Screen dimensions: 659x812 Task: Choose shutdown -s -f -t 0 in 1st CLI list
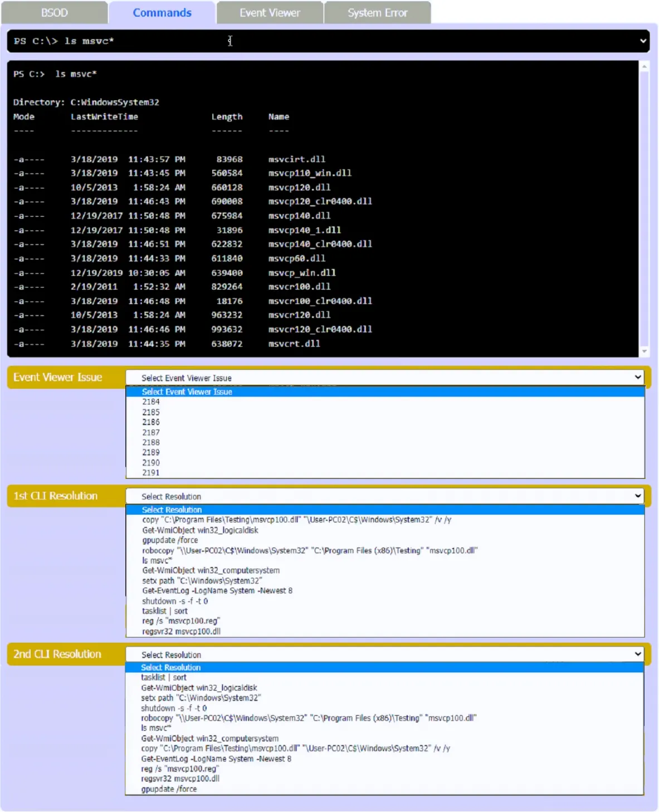coord(385,601)
